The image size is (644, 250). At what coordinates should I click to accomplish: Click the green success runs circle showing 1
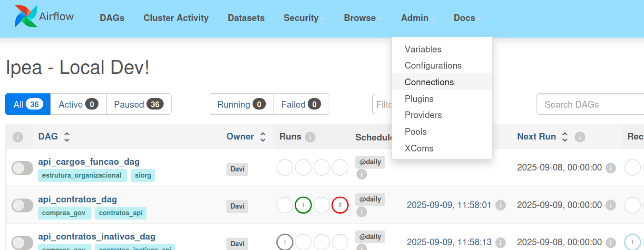[x=303, y=205]
